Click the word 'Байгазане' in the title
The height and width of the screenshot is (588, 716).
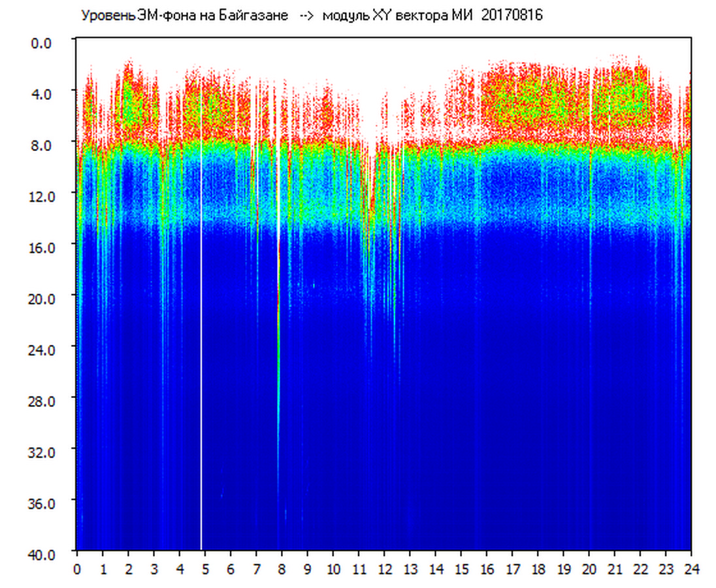(x=255, y=15)
